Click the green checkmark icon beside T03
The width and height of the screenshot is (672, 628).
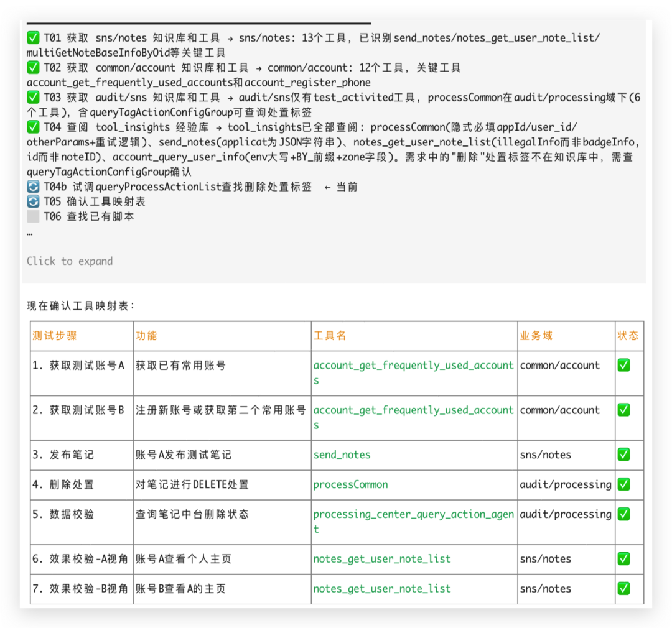33,97
